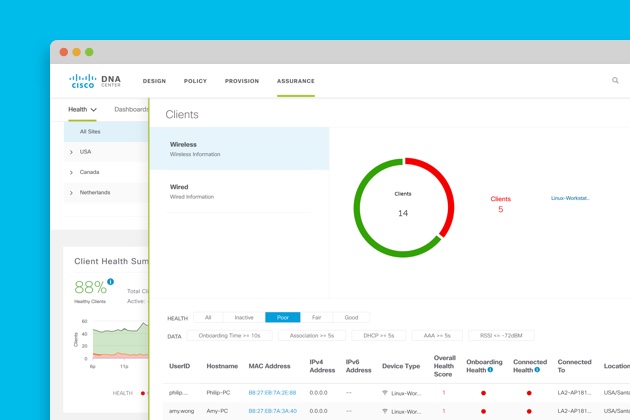
Task: Open MAC address B8:27:EB:7A:2E:88 link
Action: point(272,393)
